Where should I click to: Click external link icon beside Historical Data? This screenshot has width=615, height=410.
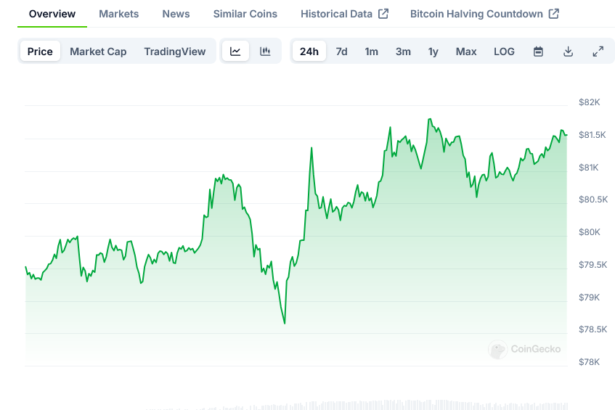[383, 14]
